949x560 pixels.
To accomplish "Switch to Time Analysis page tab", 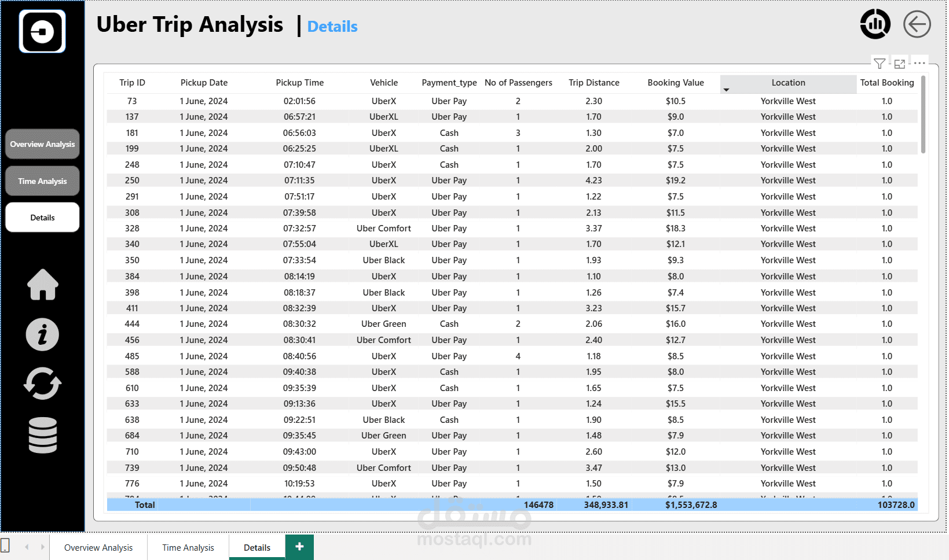I will click(188, 547).
